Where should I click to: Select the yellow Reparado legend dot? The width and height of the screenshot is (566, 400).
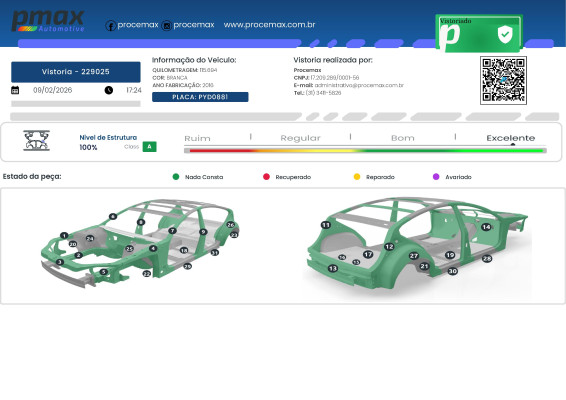click(x=357, y=177)
